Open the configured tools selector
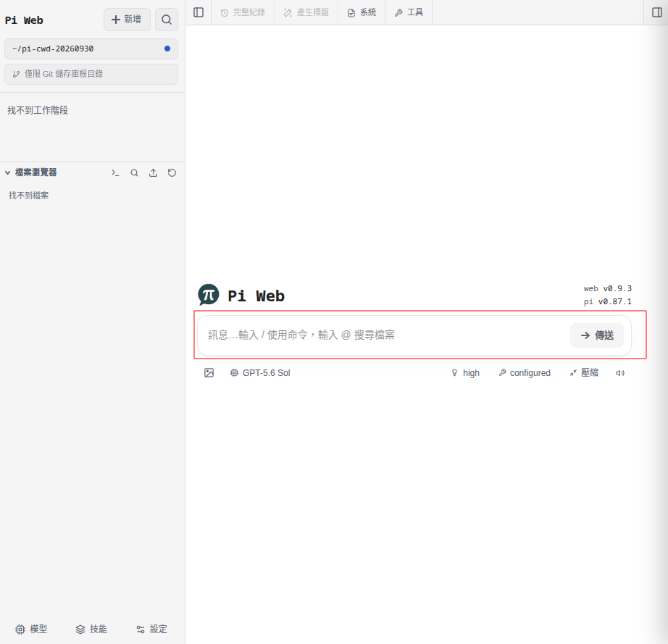Screen dimensions: 668x644 525,373
